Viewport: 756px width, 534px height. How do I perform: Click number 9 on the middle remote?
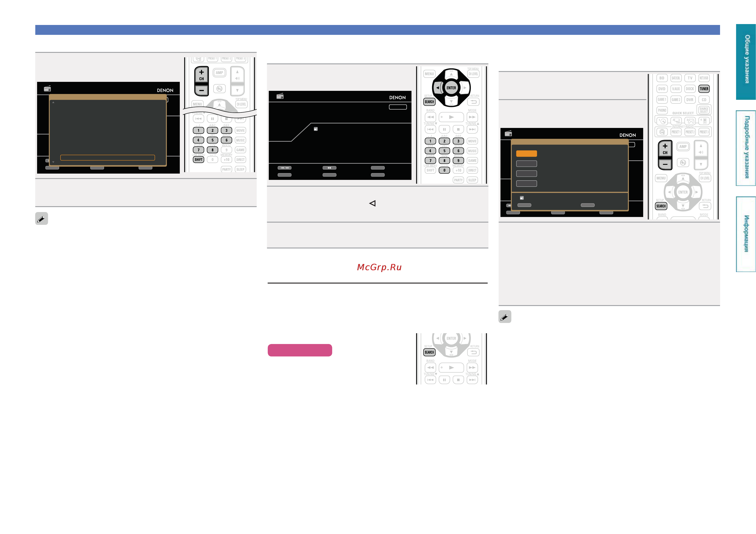pos(458,161)
